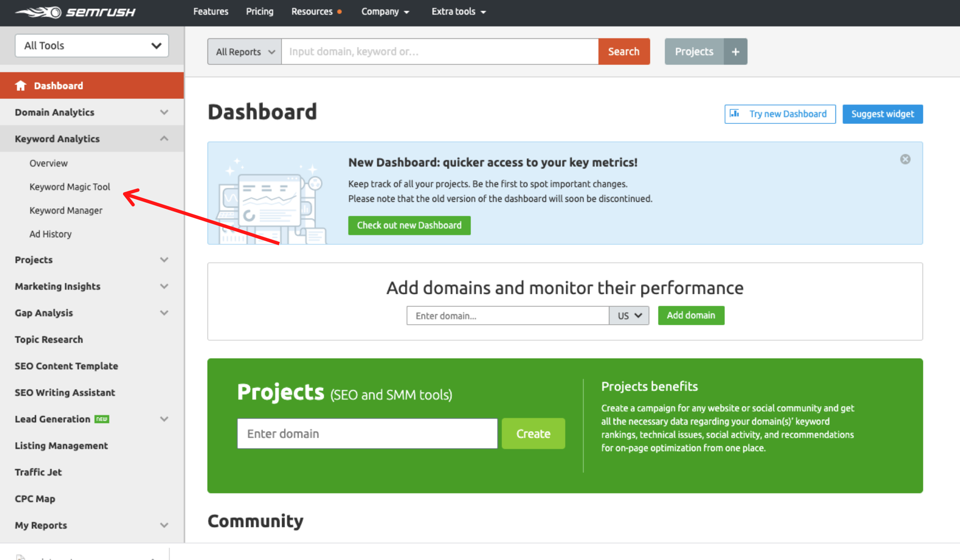Image resolution: width=960 pixels, height=560 pixels.
Task: Click the SEMrush logo
Action: 75,12
